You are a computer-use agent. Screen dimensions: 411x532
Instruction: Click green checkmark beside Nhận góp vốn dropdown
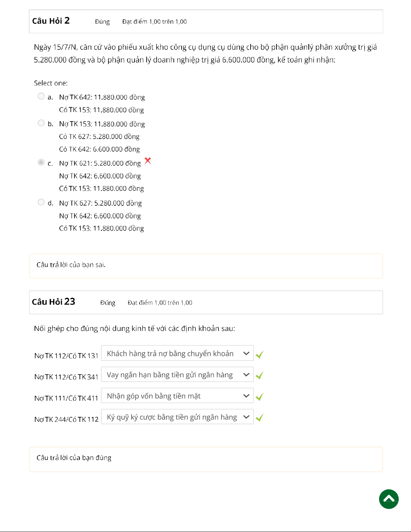(x=259, y=397)
